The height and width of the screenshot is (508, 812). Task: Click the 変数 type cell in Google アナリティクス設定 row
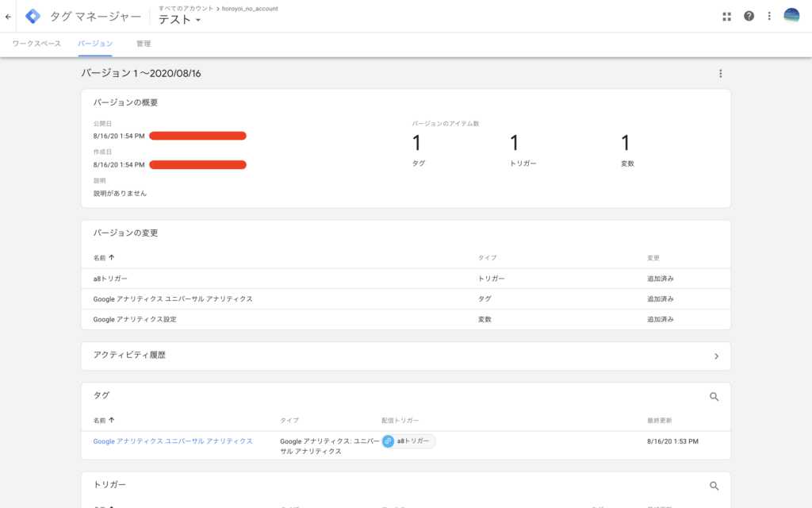[x=485, y=319]
